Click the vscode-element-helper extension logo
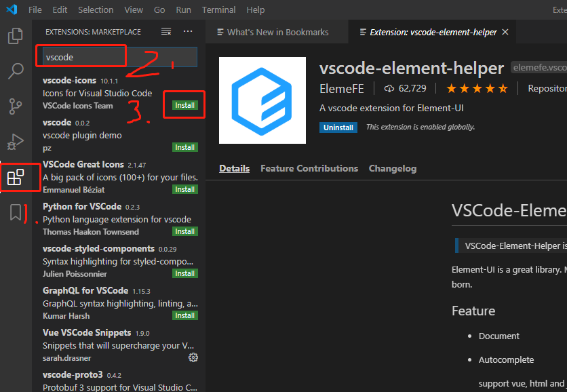 point(262,100)
